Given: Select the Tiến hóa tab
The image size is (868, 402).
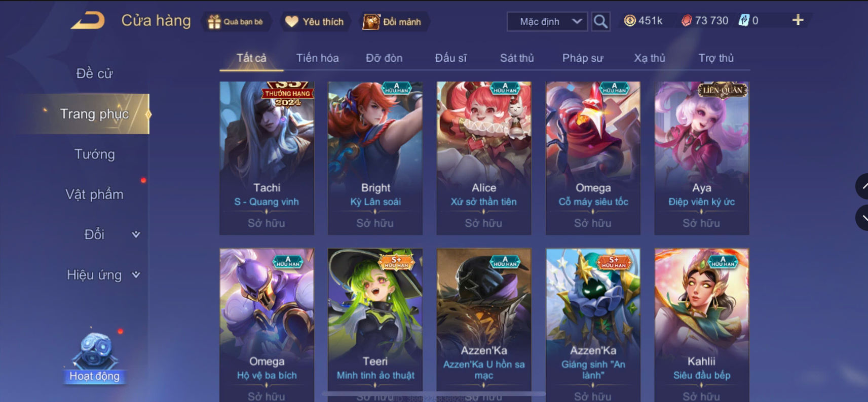Looking at the screenshot, I should coord(317,58).
